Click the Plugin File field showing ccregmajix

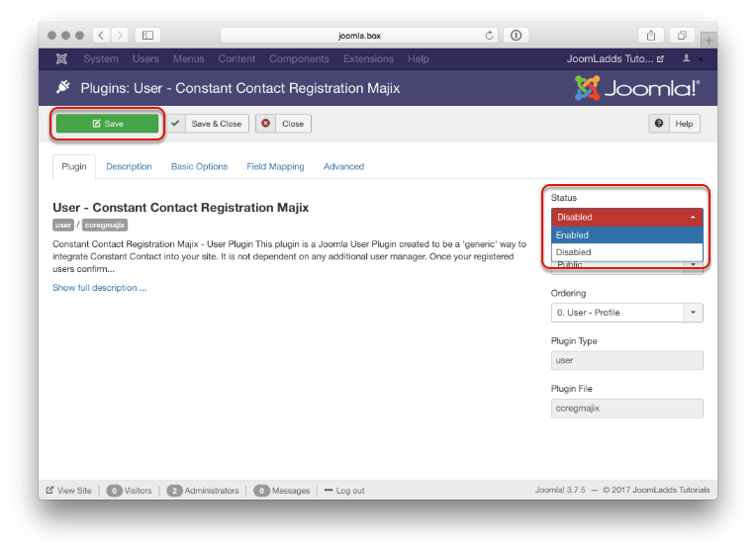[626, 409]
